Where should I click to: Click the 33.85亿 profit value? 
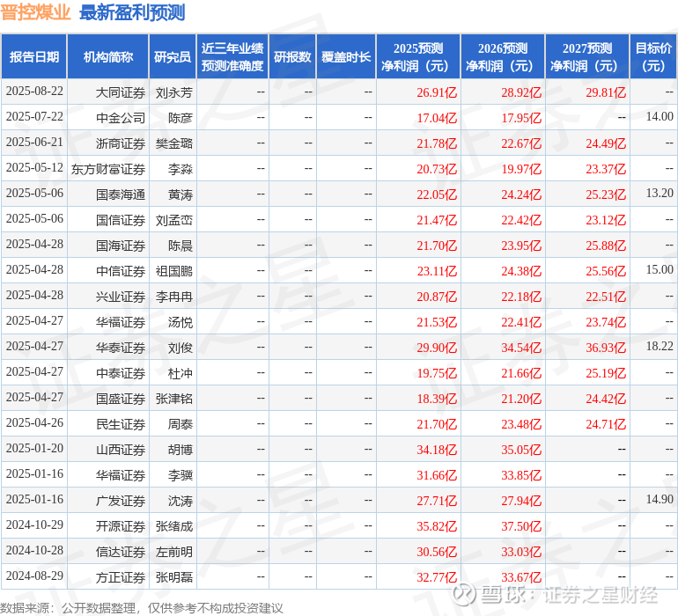point(521,475)
